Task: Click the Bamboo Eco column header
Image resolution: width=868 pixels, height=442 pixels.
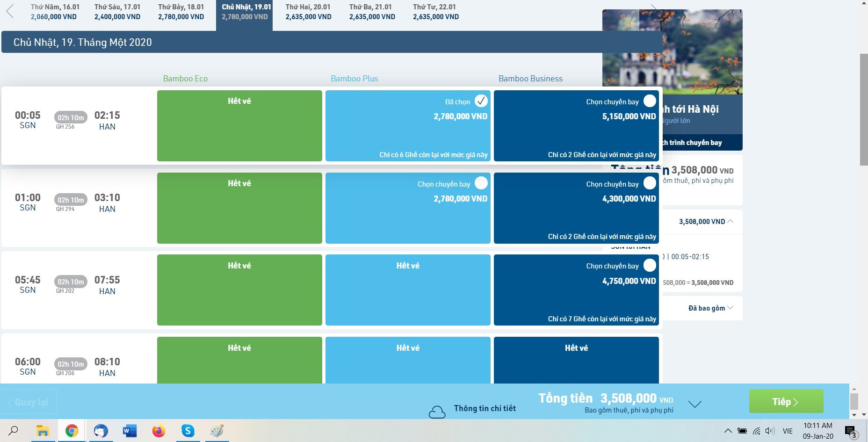Action: click(x=185, y=79)
